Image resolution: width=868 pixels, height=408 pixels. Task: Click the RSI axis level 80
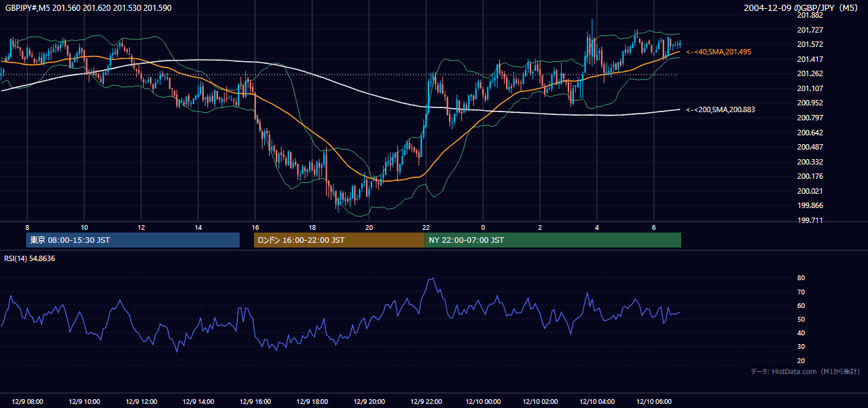(x=801, y=278)
